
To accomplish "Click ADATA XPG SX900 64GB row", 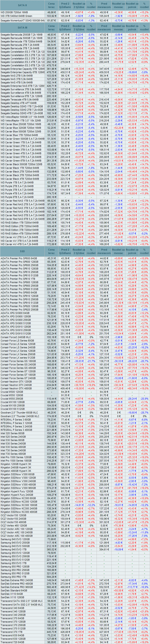I will pos(75,313).
